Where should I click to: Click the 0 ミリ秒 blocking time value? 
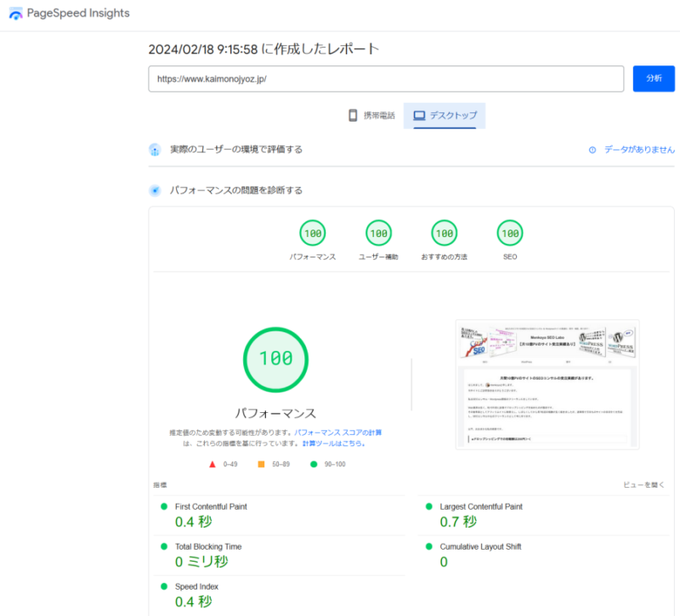pos(201,562)
